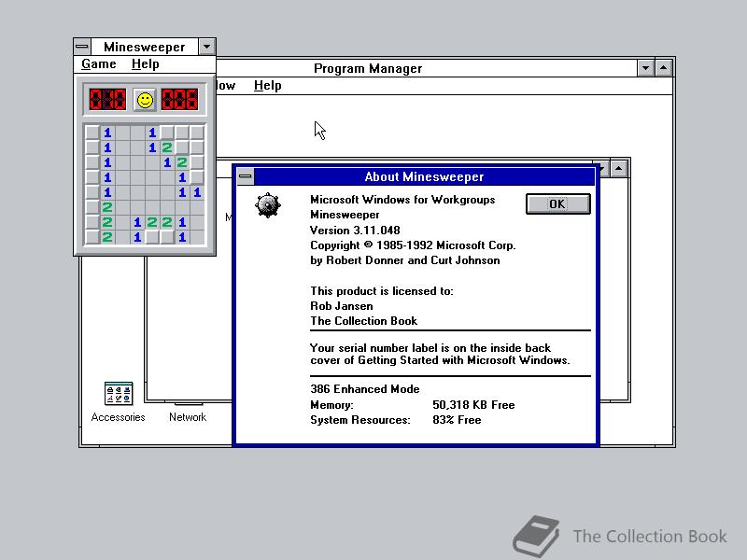Click the blue 1 in the seventh row's fourth column
747x560 pixels.
click(137, 222)
